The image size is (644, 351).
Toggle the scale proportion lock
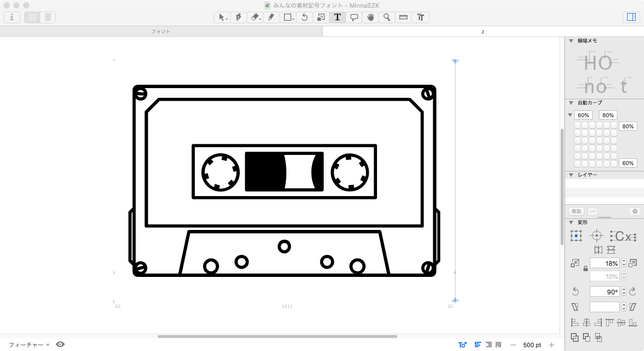(585, 268)
